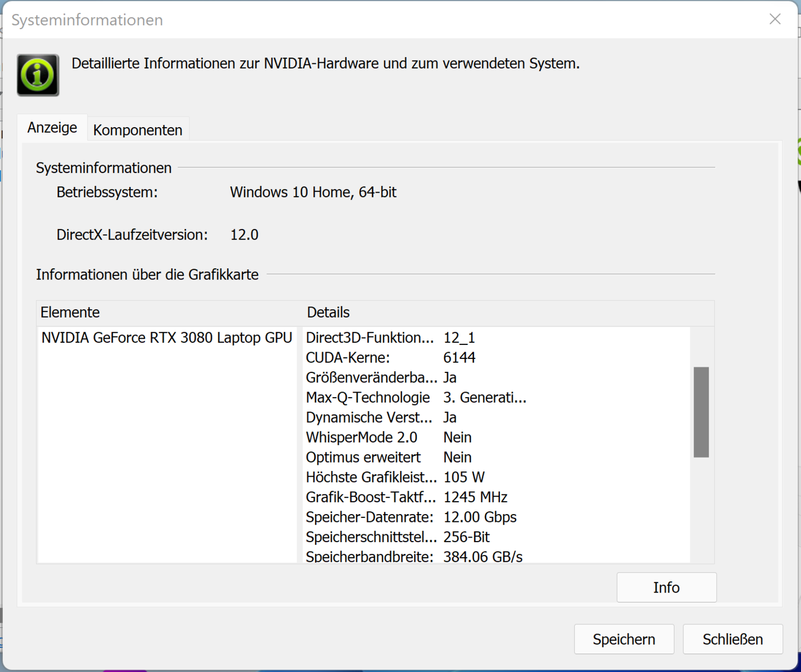Select the Optimus erweitert row

point(392,458)
